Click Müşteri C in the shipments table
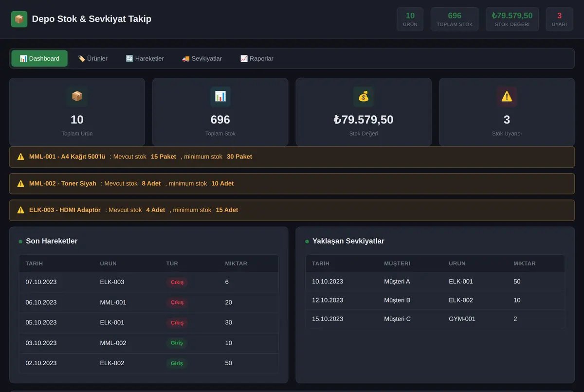584x392 pixels. click(397, 319)
